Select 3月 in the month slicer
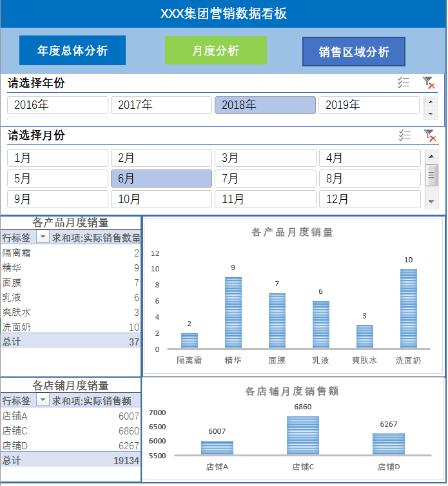 266,158
